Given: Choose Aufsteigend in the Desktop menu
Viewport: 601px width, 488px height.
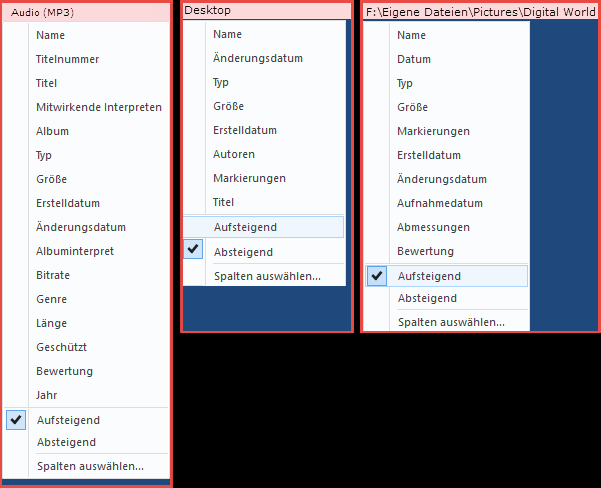Looking at the screenshot, I should click(245, 227).
